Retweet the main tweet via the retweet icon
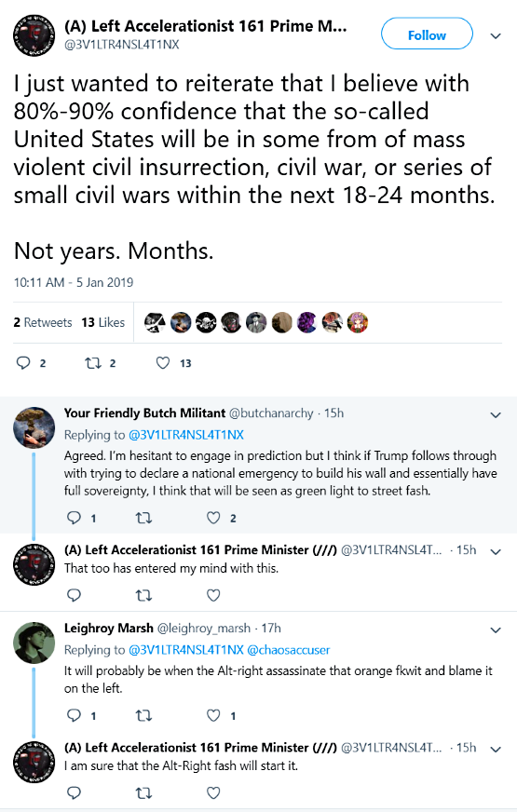Viewport: 517px width, 812px height. [93, 363]
